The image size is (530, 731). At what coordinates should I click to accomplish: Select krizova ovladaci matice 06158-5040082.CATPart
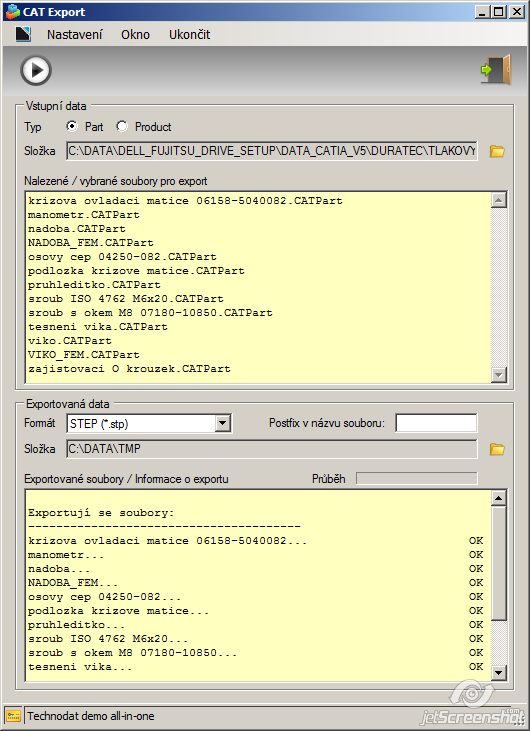[185, 201]
